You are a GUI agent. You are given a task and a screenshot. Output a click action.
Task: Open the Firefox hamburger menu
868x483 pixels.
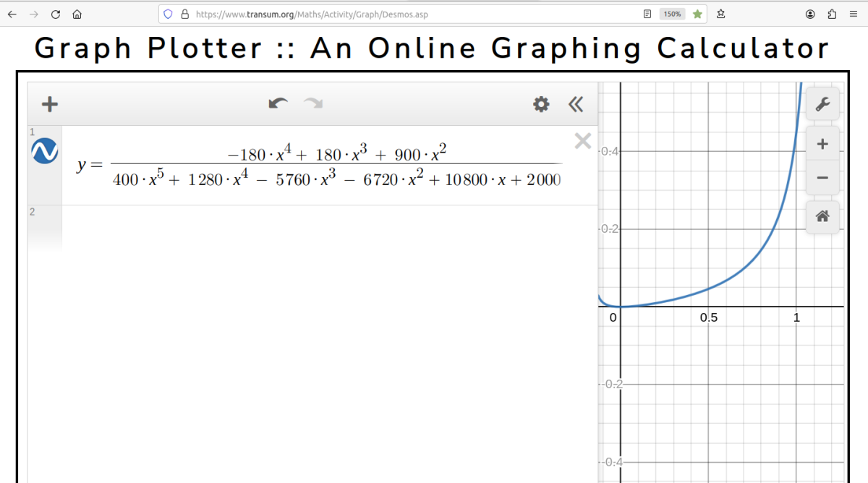[x=854, y=14]
